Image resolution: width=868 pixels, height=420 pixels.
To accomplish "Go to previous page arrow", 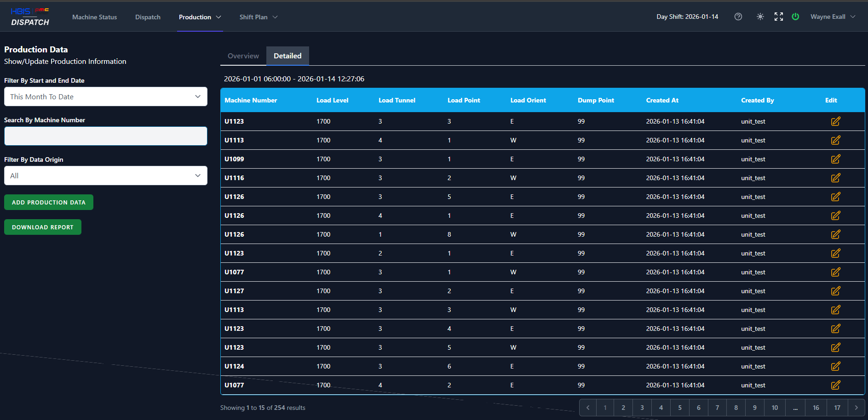I will pos(588,408).
